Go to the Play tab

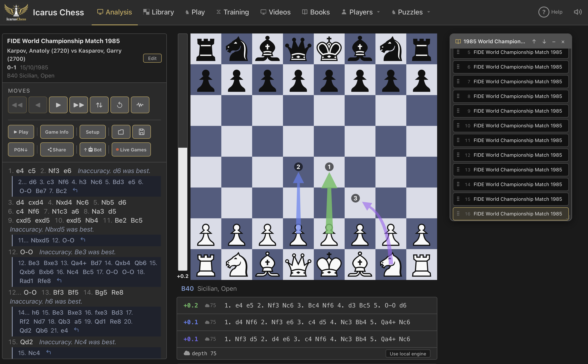pos(195,12)
